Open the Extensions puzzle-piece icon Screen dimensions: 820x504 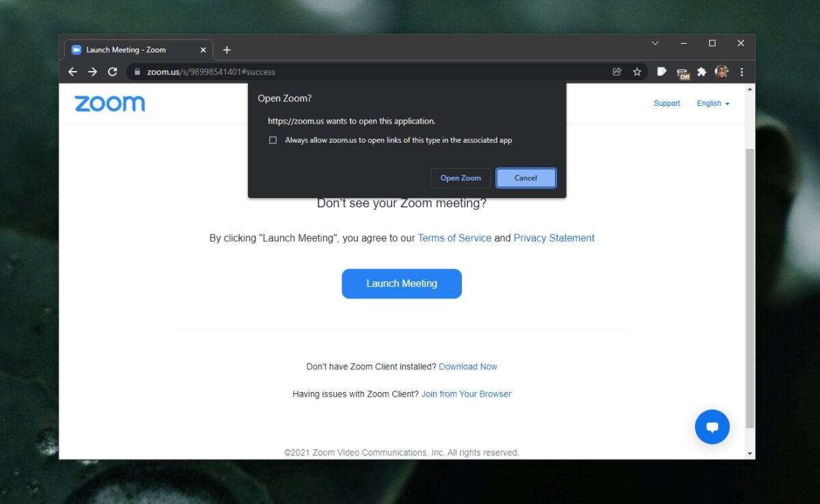(701, 71)
